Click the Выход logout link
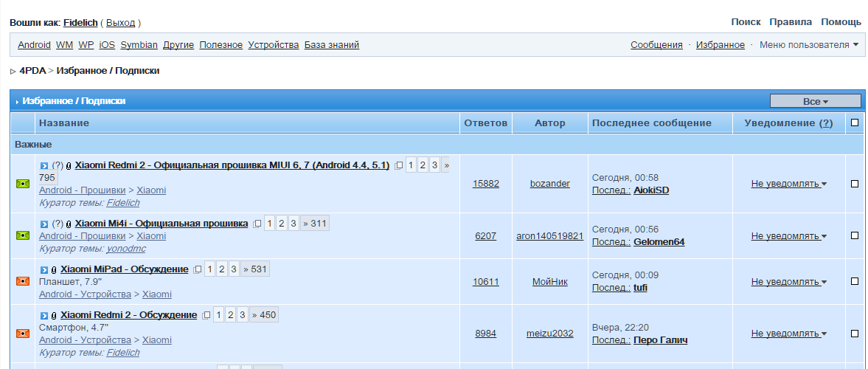 coord(121,23)
